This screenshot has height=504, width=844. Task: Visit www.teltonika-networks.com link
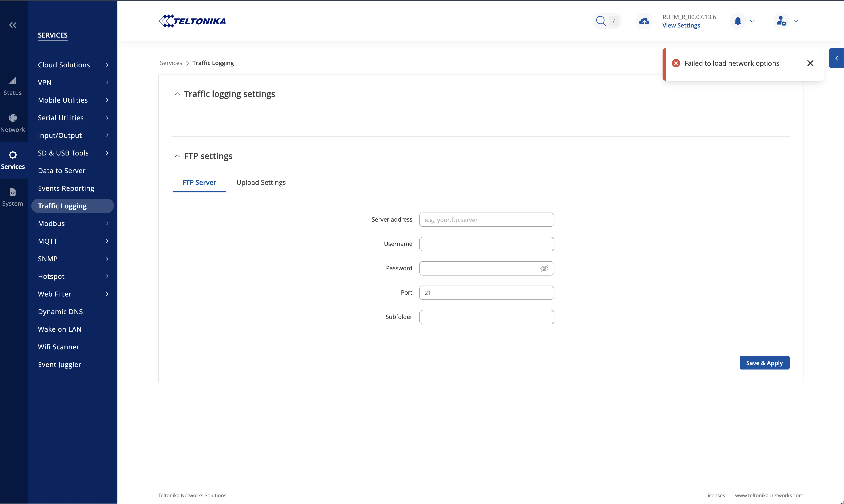769,496
